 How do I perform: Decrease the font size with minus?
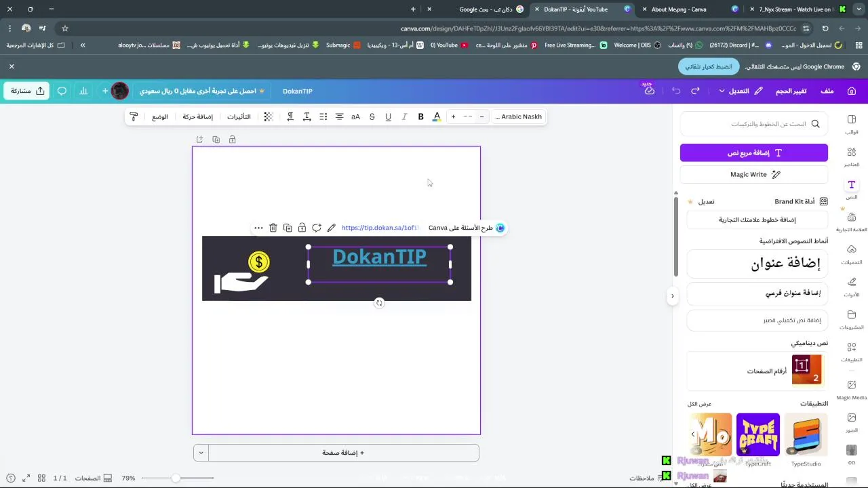coord(481,117)
